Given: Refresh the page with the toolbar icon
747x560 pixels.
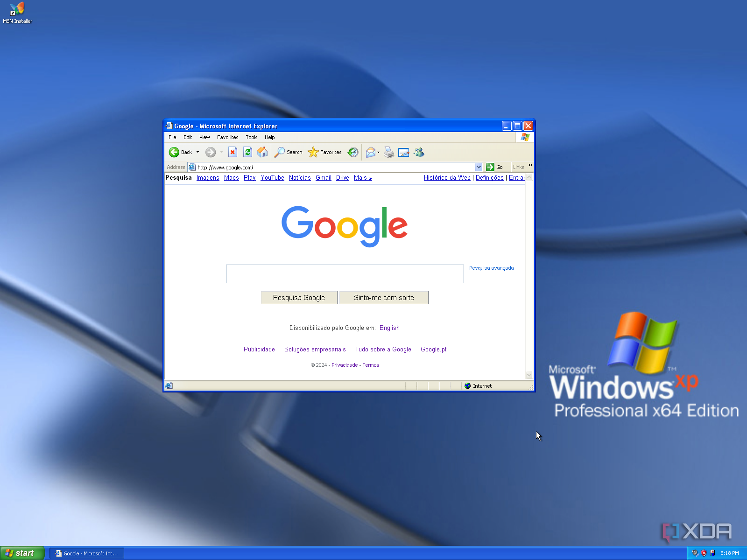Looking at the screenshot, I should [x=247, y=152].
